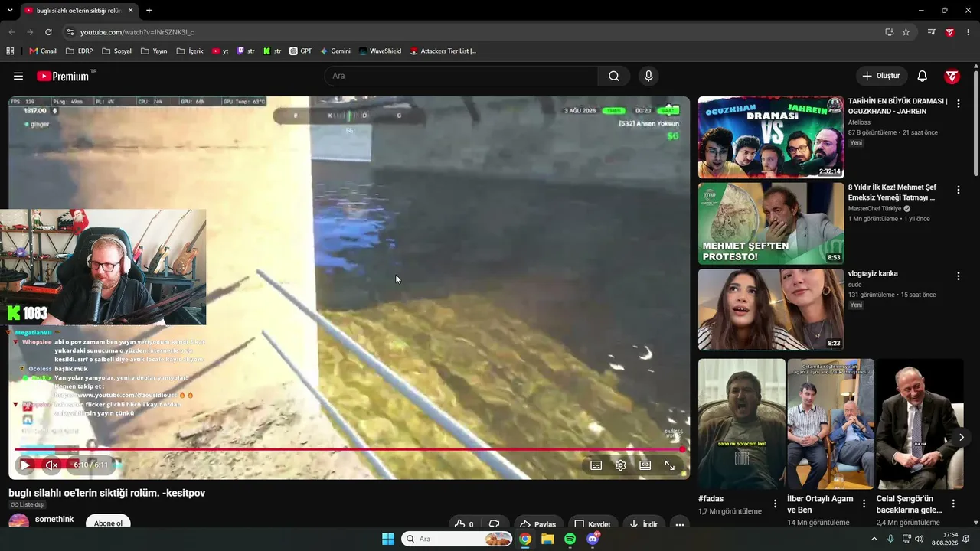
Task: Open the vlogtayiz kanka video thumbnail
Action: pyautogui.click(x=771, y=309)
